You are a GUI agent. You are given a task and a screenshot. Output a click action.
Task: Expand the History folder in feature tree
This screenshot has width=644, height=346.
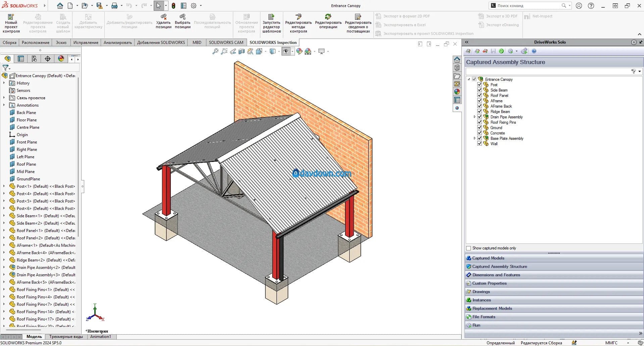pyautogui.click(x=4, y=83)
